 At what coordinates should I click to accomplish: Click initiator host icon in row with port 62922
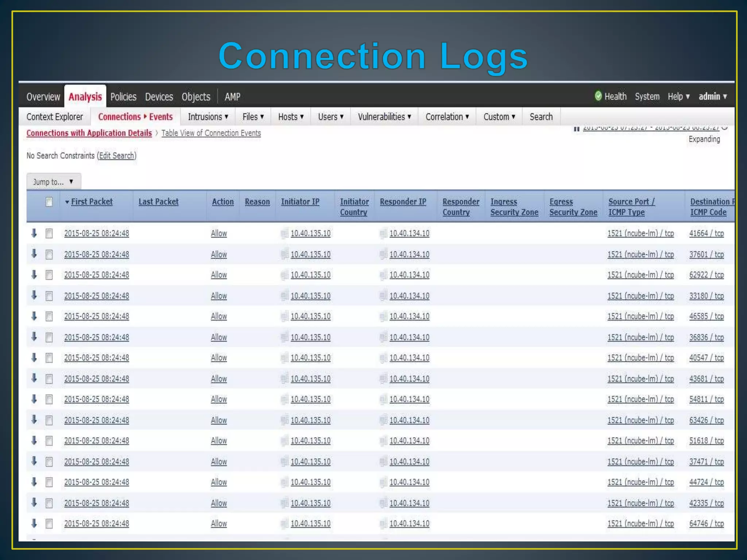point(284,275)
